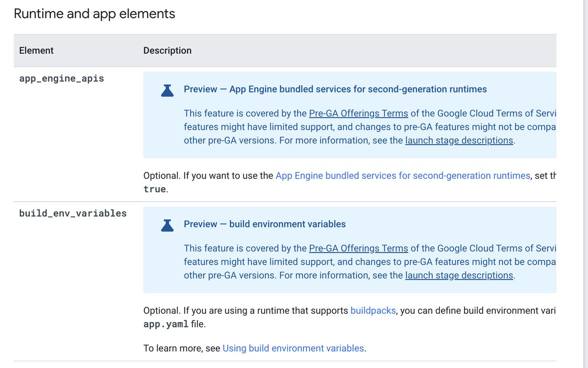Click the flask icon beside the build environment variables preview
The width and height of the screenshot is (588, 368).
[168, 225]
